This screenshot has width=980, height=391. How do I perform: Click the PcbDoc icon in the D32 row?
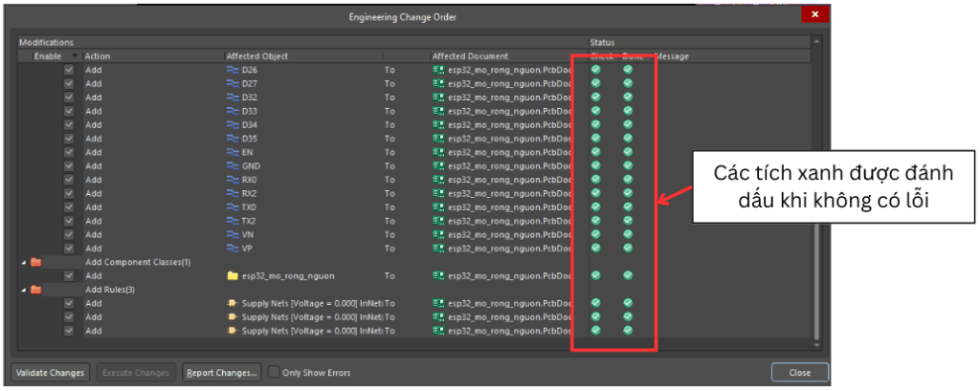[439, 98]
